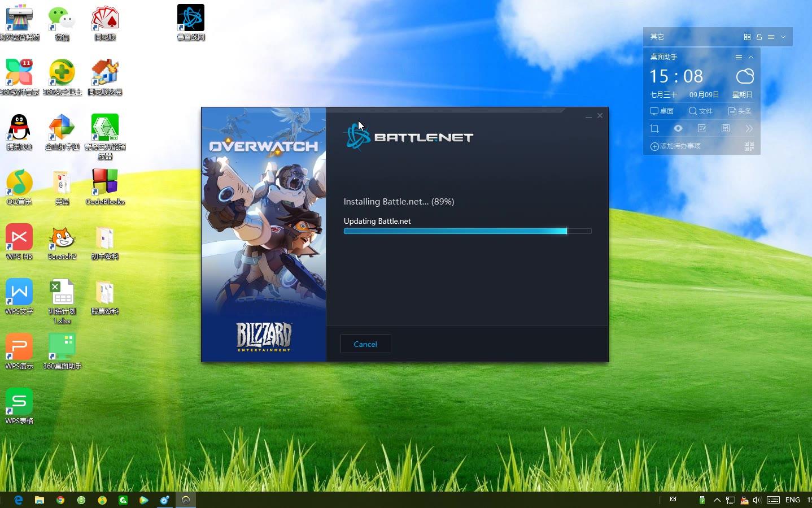This screenshot has width=812, height=508.
Task: Collapse the 桌面助手 widget with up chevron
Action: pos(751,57)
